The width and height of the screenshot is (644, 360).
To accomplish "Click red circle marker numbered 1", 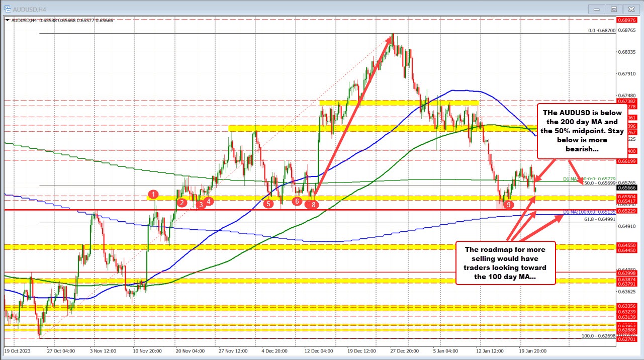I will 154,195.
